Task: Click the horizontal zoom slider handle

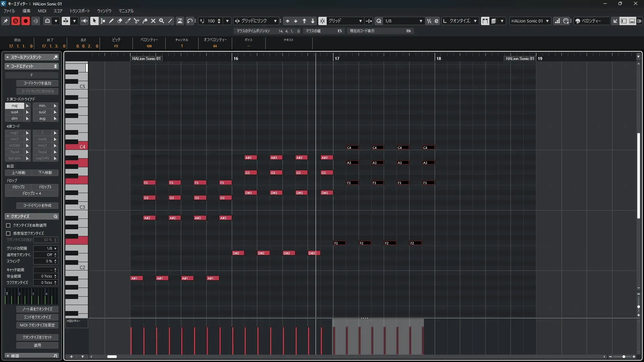Action: [x=624, y=357]
